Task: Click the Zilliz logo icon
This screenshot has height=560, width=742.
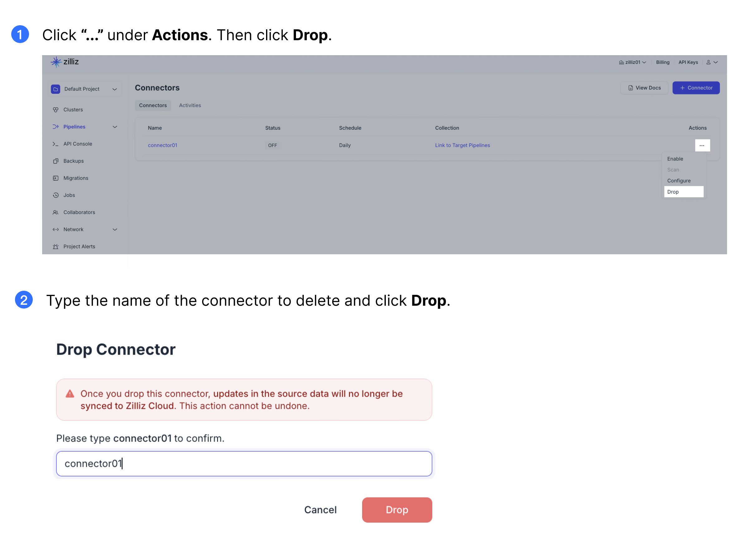Action: [x=56, y=62]
